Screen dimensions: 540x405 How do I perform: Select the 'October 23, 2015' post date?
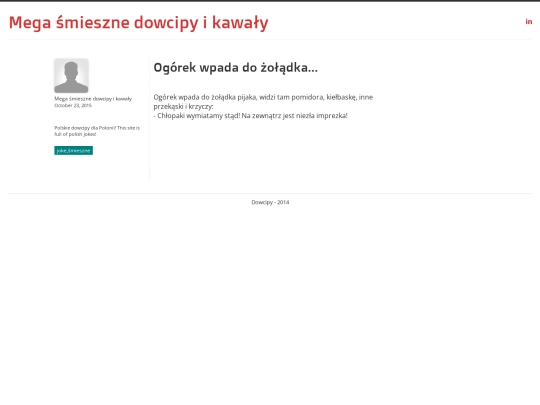[x=73, y=105]
